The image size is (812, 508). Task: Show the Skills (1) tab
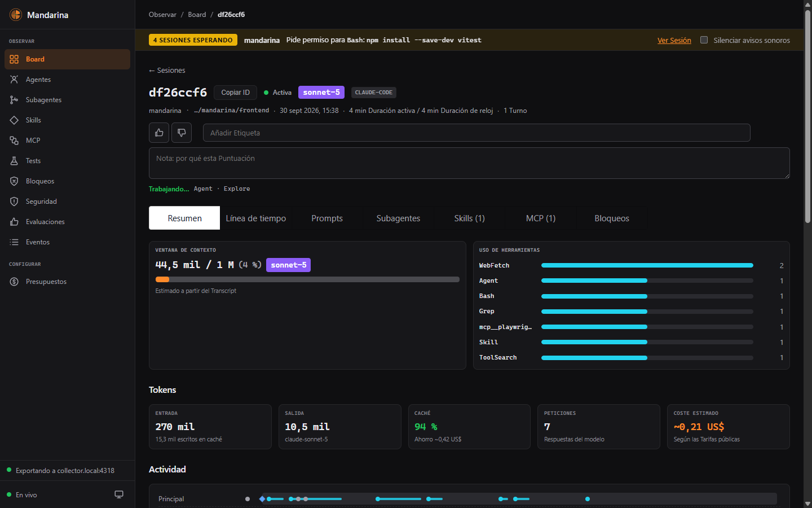470,218
